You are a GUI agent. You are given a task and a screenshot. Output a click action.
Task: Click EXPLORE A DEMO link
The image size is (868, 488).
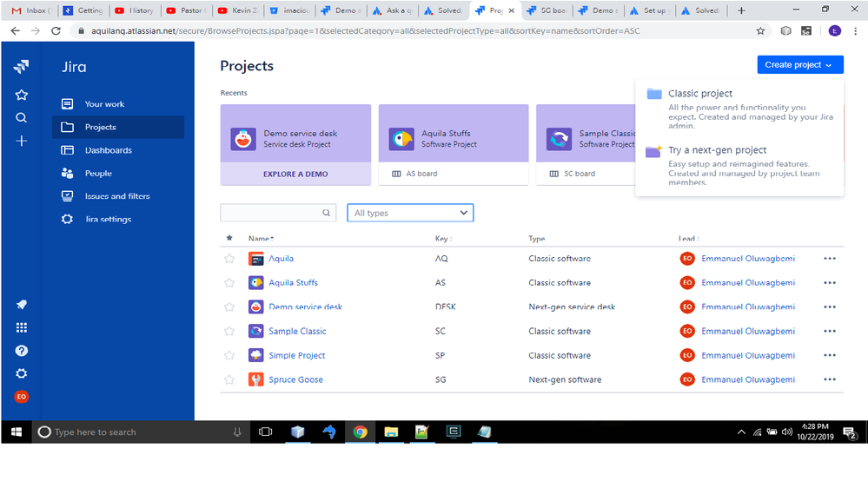pos(295,174)
